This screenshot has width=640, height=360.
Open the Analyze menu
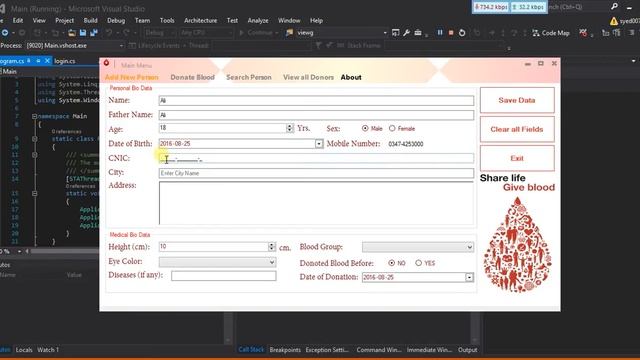click(258, 20)
